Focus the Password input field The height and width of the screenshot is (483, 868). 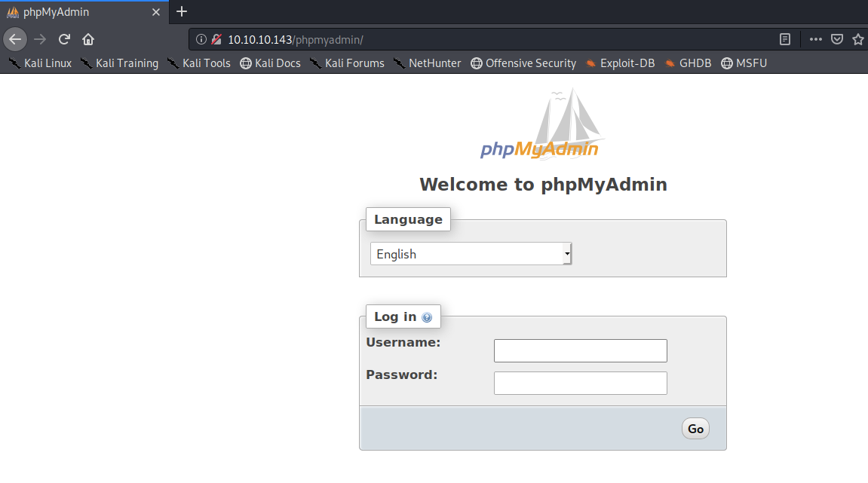580,383
